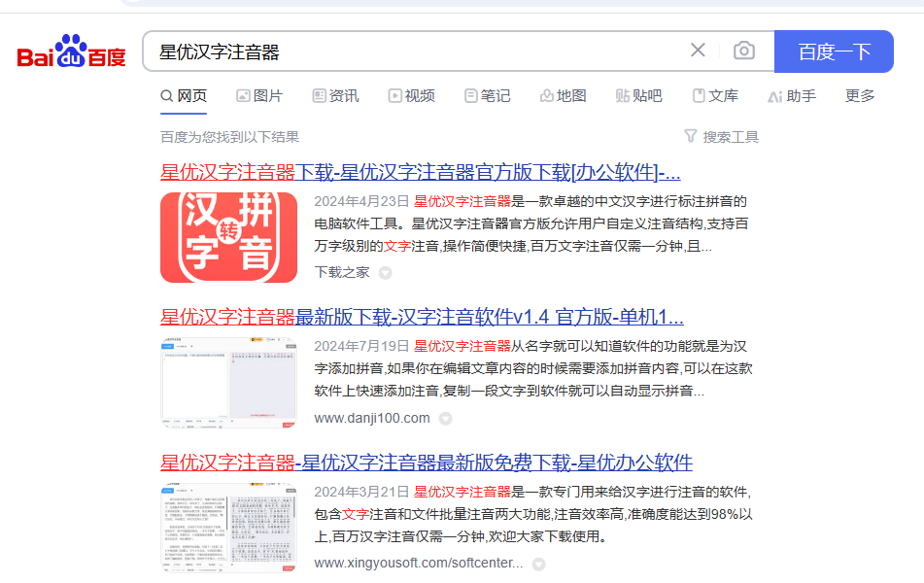Expand the 更多 menu

tap(860, 96)
